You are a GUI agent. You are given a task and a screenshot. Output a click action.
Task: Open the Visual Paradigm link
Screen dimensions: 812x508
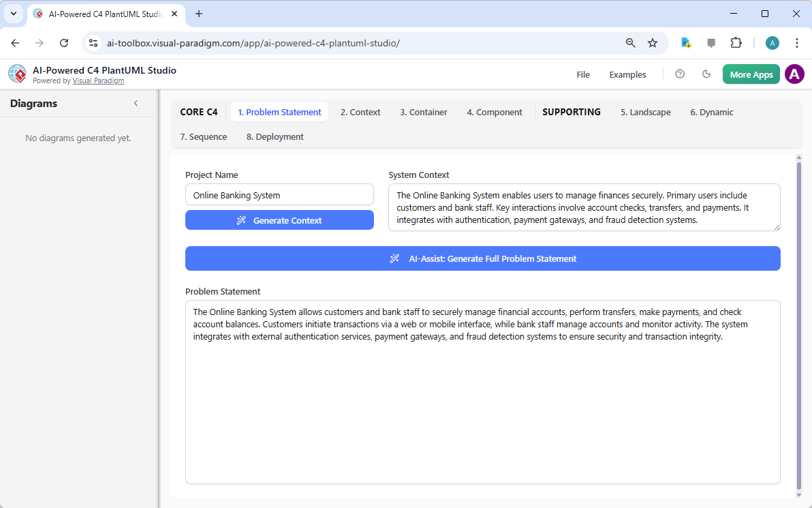tap(98, 80)
